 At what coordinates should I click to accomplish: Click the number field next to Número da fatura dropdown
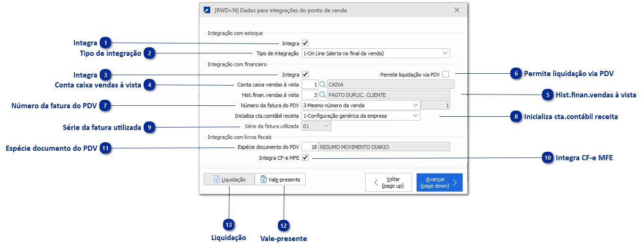point(435,105)
